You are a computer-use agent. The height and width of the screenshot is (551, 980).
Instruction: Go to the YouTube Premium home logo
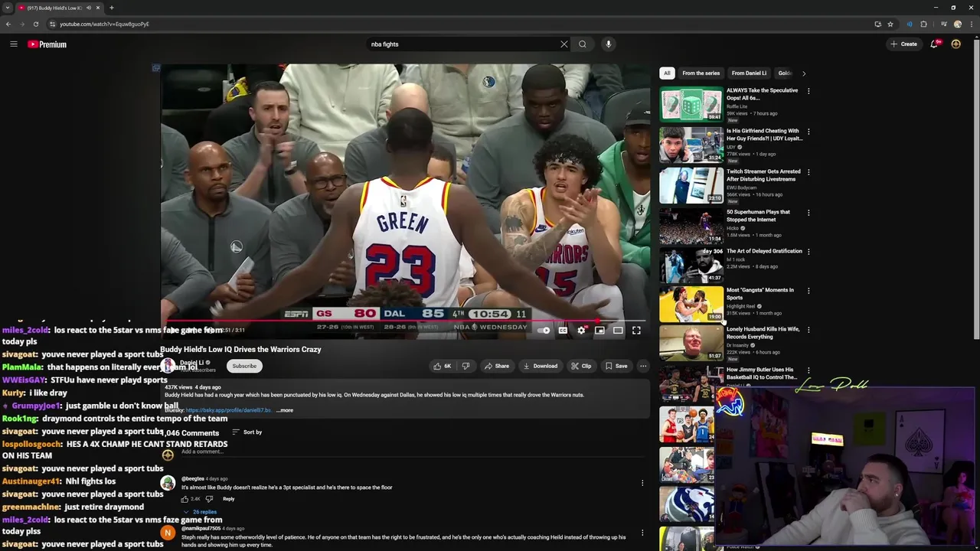pos(47,44)
